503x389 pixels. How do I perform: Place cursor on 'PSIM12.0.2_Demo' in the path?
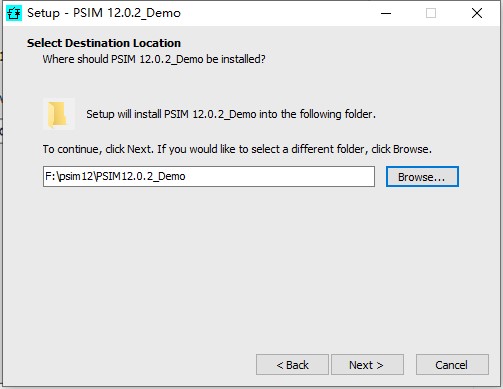coord(140,176)
